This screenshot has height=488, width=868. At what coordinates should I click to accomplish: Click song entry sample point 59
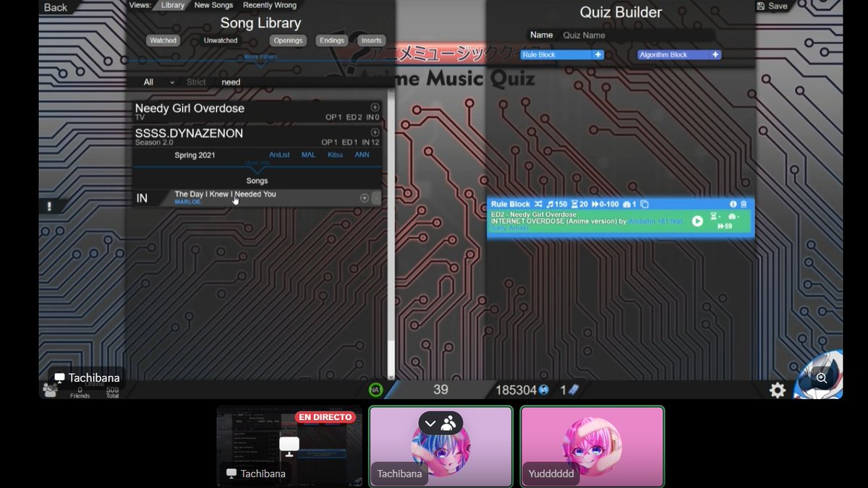[724, 226]
